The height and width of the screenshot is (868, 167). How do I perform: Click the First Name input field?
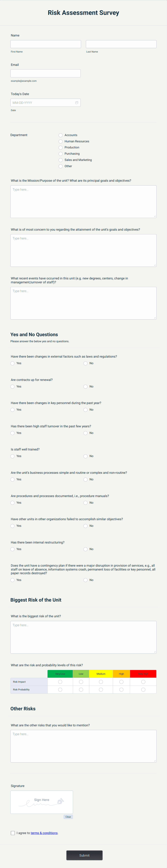[x=46, y=44]
